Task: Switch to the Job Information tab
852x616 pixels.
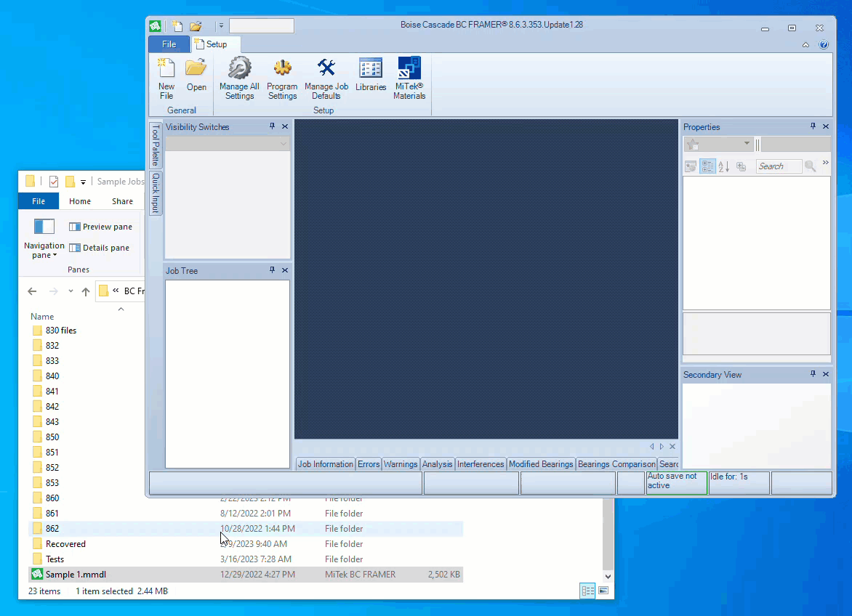Action: pyautogui.click(x=326, y=464)
